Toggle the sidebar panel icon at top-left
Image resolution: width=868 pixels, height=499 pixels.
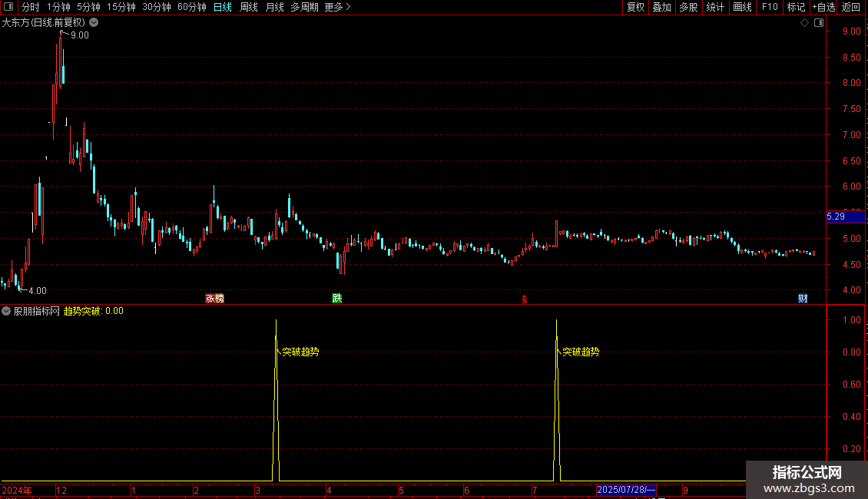click(x=8, y=7)
